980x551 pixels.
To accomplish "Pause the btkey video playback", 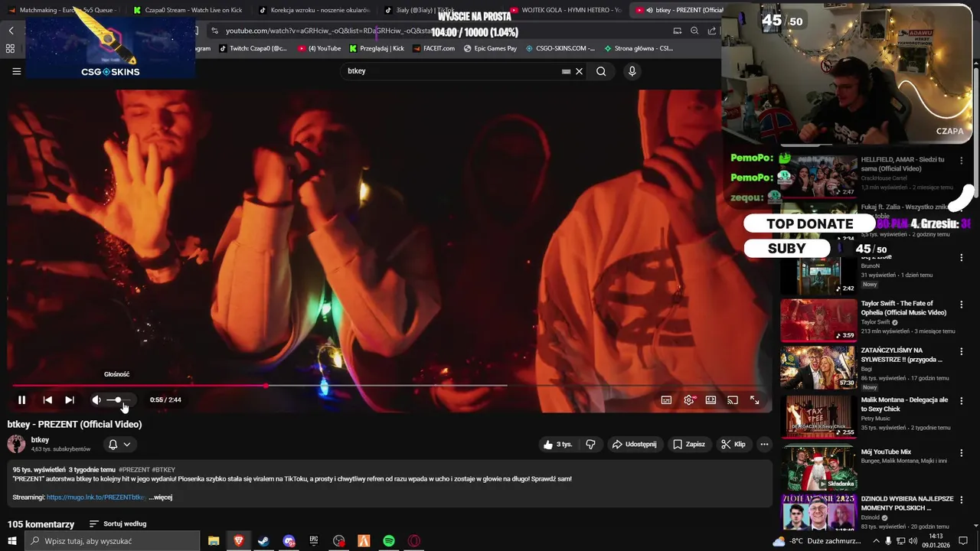I will pos(21,399).
